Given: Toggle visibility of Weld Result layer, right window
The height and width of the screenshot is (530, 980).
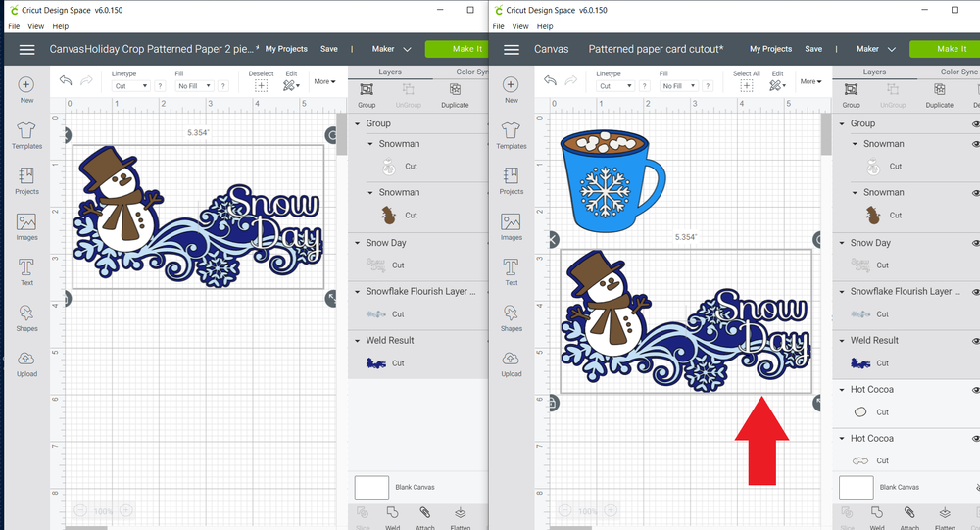Looking at the screenshot, I should pos(975,341).
